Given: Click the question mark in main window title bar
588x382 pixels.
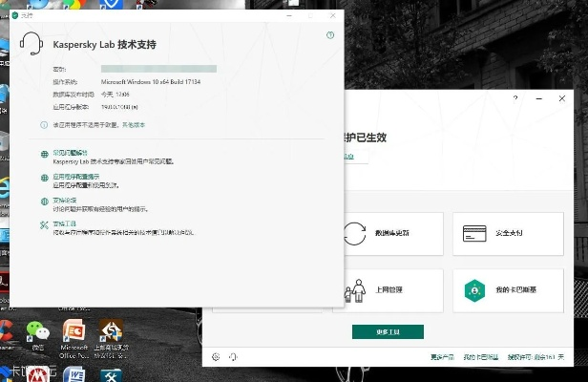Looking at the screenshot, I should 515,98.
